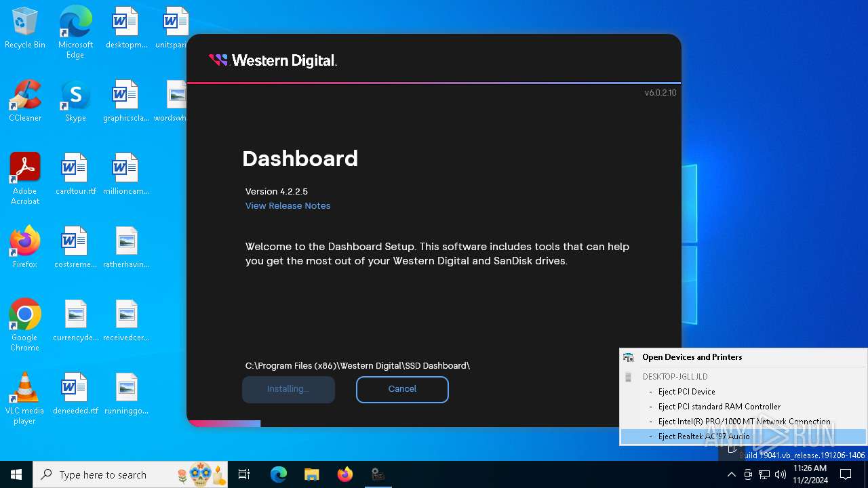Open Task View on the taskbar
868x488 pixels.
coord(244,474)
